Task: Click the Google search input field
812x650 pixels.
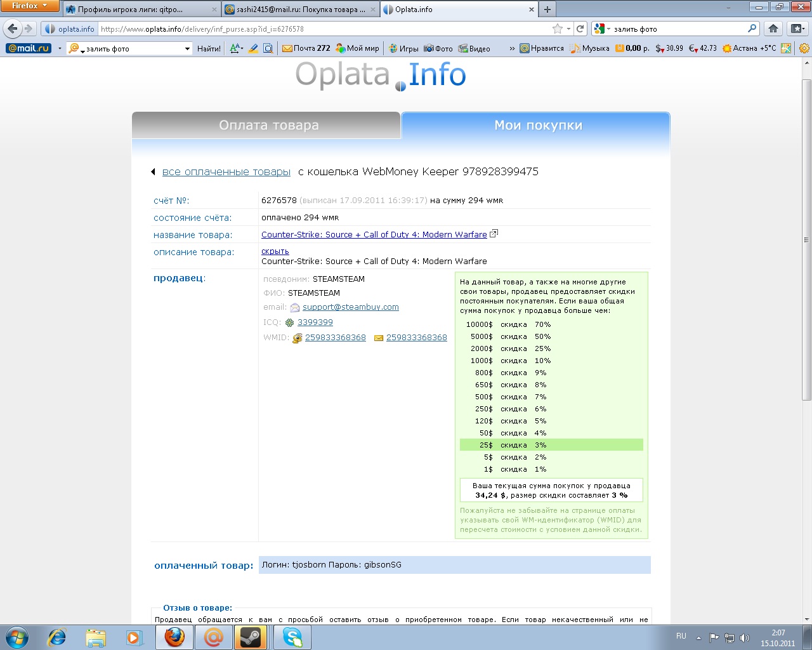Action: (679, 29)
